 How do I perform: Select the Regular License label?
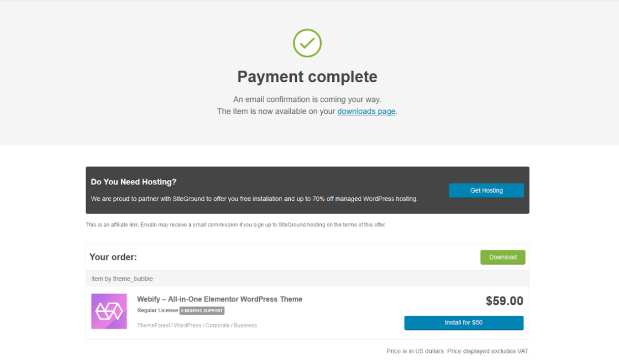pyautogui.click(x=158, y=310)
